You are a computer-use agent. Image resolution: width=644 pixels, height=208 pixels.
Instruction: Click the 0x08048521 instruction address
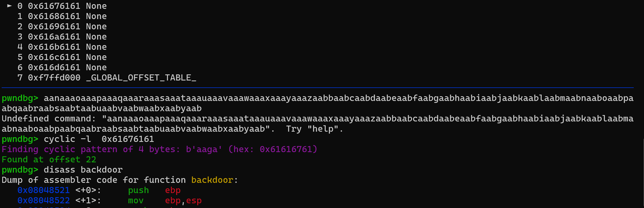44,190
